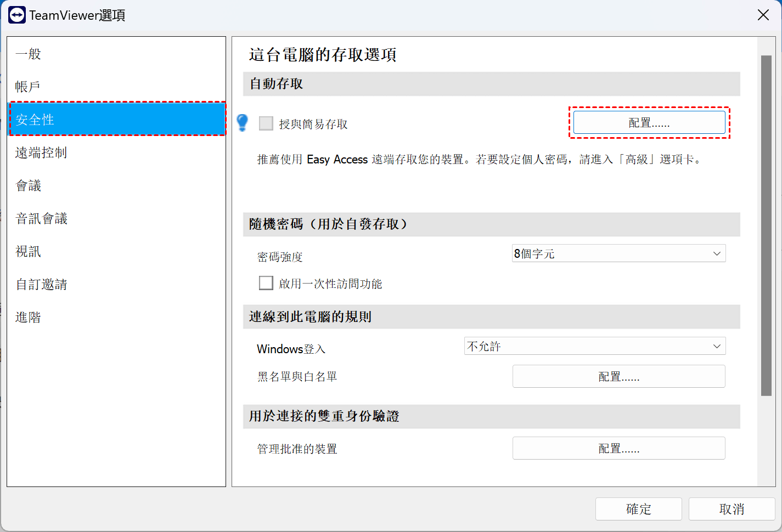Screen dimensions: 782x532
Task: Click 配置 button for 黑名單與白名單
Action: [618, 376]
